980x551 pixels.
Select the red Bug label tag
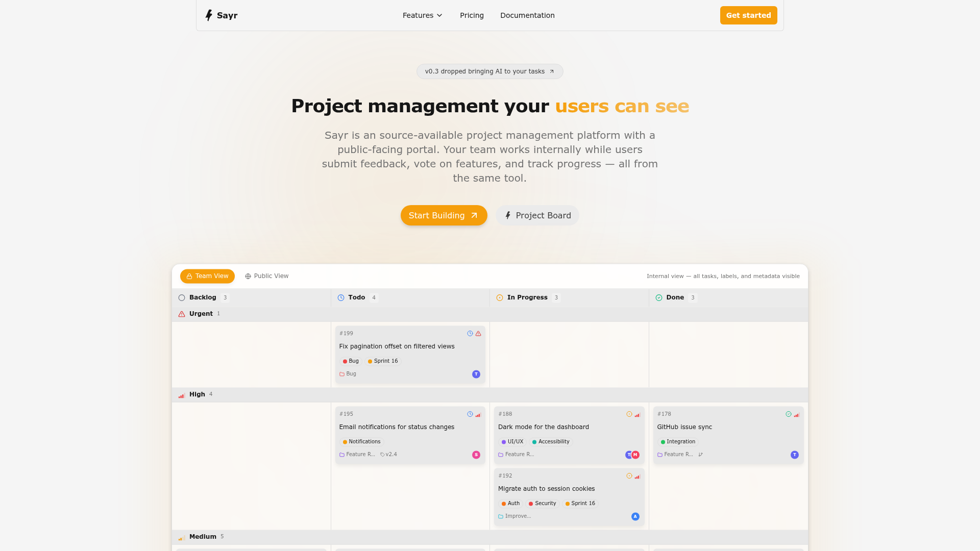[x=351, y=361]
